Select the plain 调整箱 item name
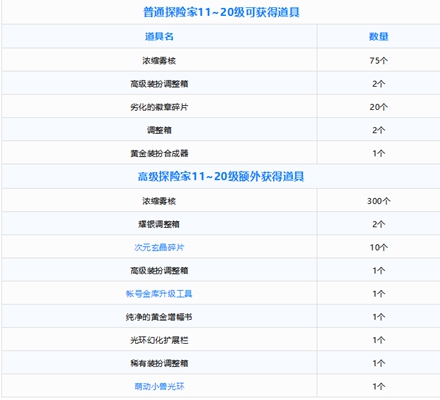This screenshot has width=440, height=400. (x=159, y=130)
